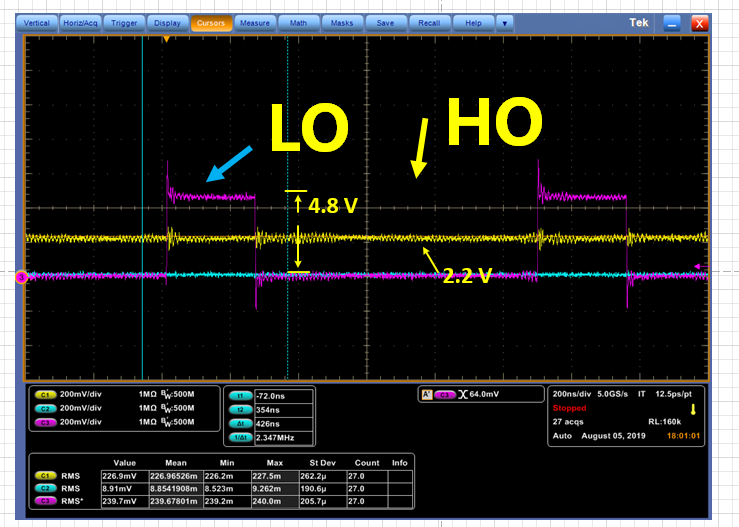
Task: Click the solid cyan t1 cursor line
Action: (x=142, y=207)
